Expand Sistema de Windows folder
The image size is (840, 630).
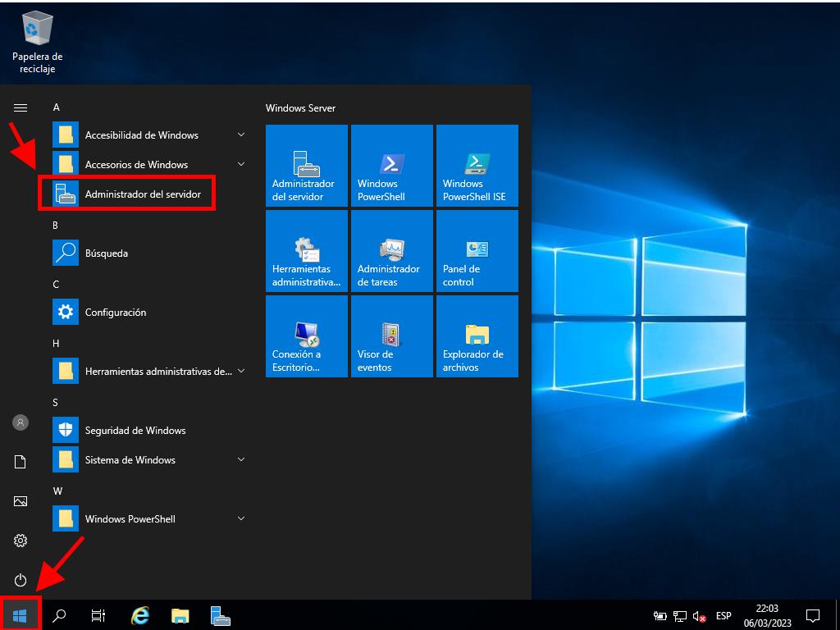(x=150, y=459)
